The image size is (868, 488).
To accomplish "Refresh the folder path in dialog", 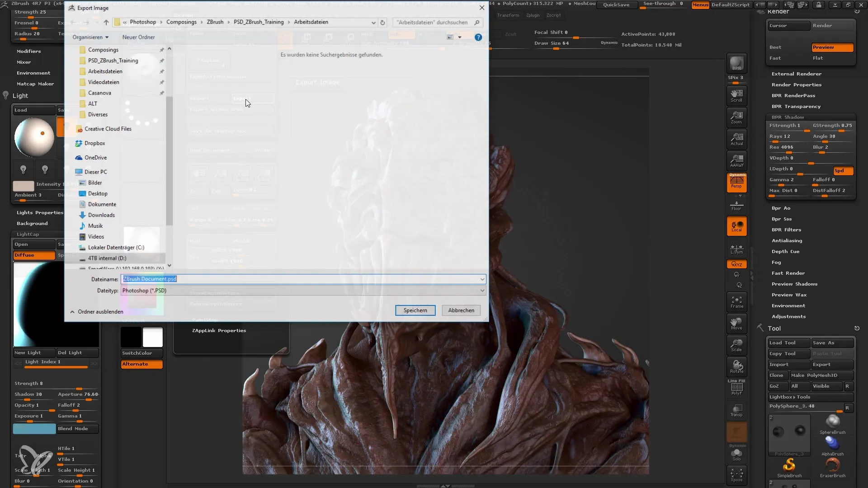I will 382,22.
